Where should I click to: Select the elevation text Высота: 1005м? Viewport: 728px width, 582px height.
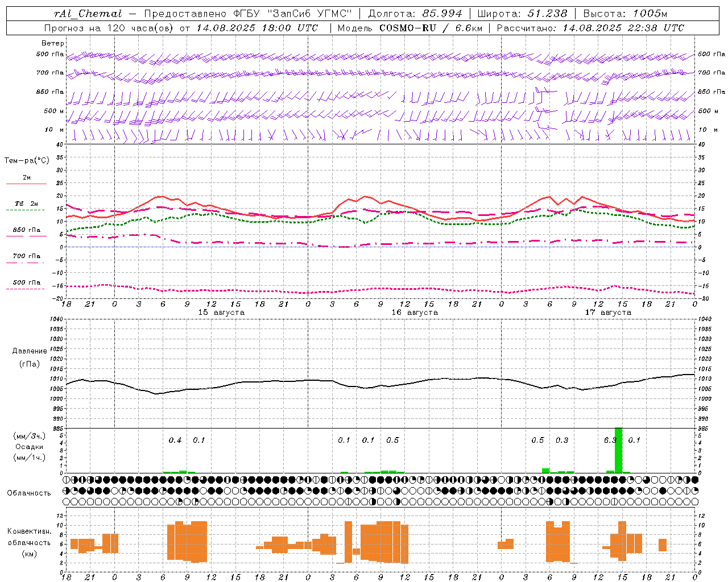pos(625,14)
